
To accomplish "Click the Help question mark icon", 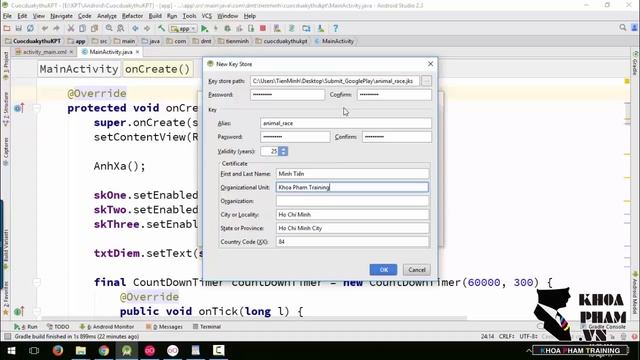I will tap(336, 28).
